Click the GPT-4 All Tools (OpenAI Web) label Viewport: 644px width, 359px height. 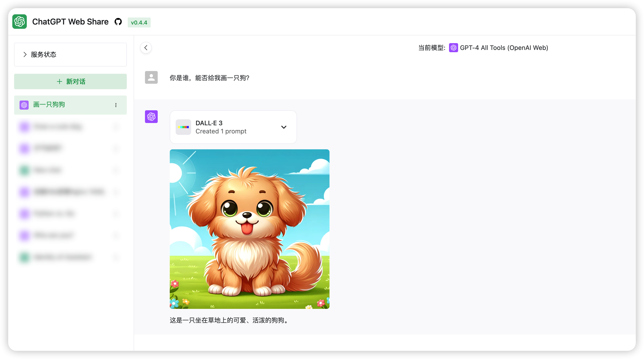504,48
